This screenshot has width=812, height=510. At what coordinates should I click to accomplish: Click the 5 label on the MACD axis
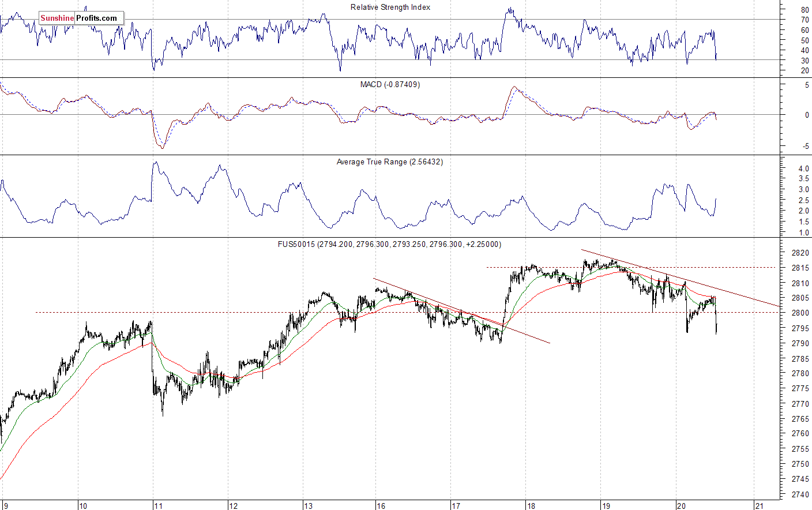click(807, 85)
